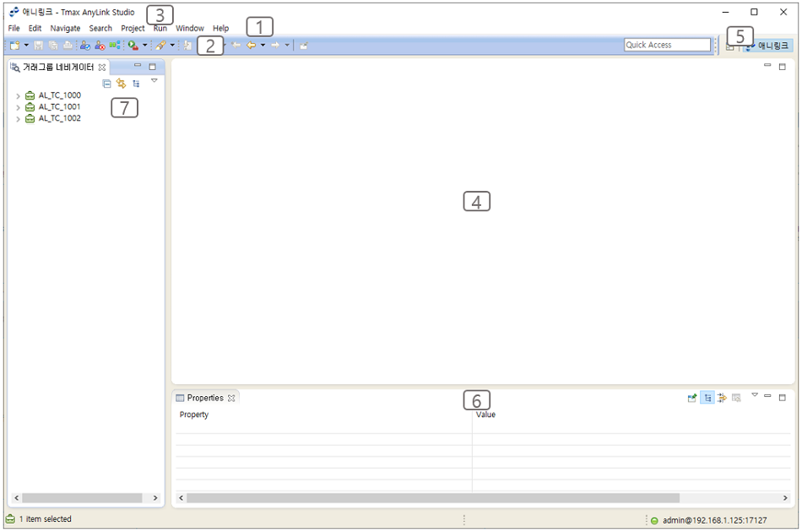The width and height of the screenshot is (802, 532).
Task: Click the Print icon in toolbar
Action: point(68,45)
